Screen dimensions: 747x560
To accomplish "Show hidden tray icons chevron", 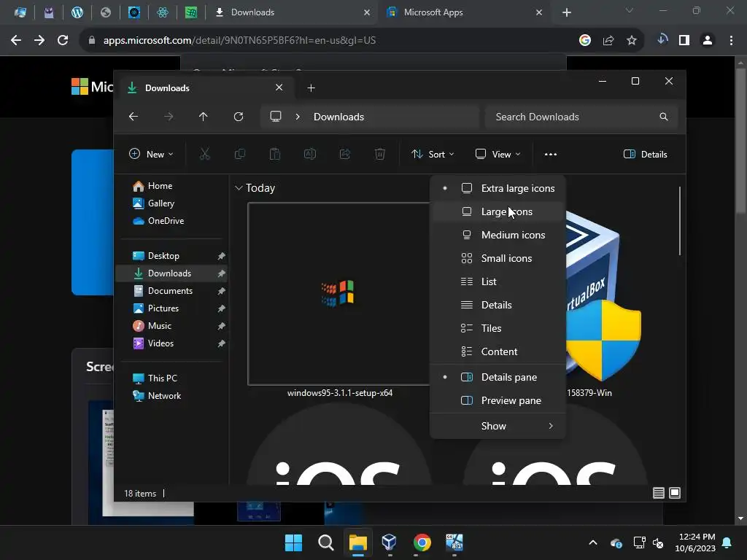I will coord(593,542).
